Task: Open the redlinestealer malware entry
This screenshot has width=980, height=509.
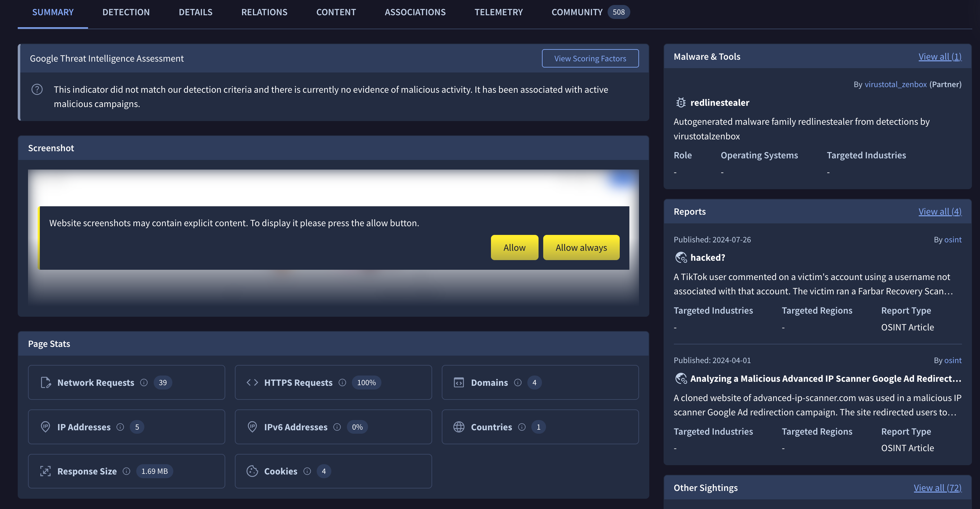Action: tap(720, 103)
